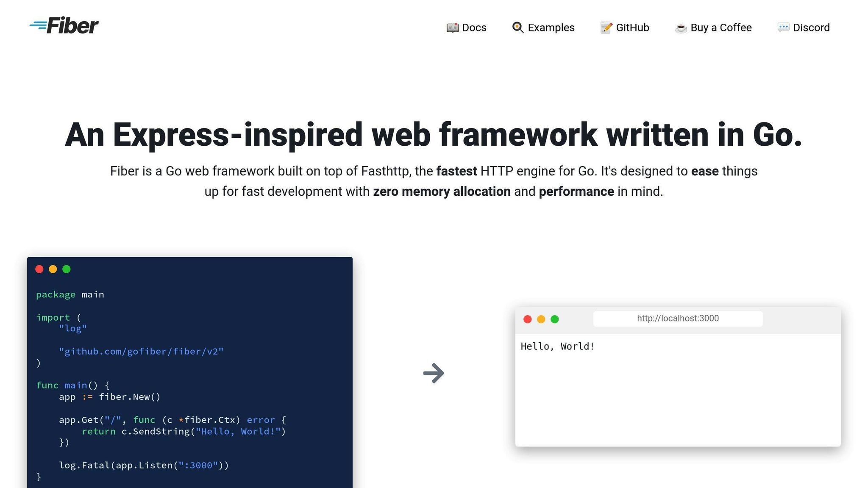Click yellow dot on code window
868x488 pixels.
click(x=53, y=269)
